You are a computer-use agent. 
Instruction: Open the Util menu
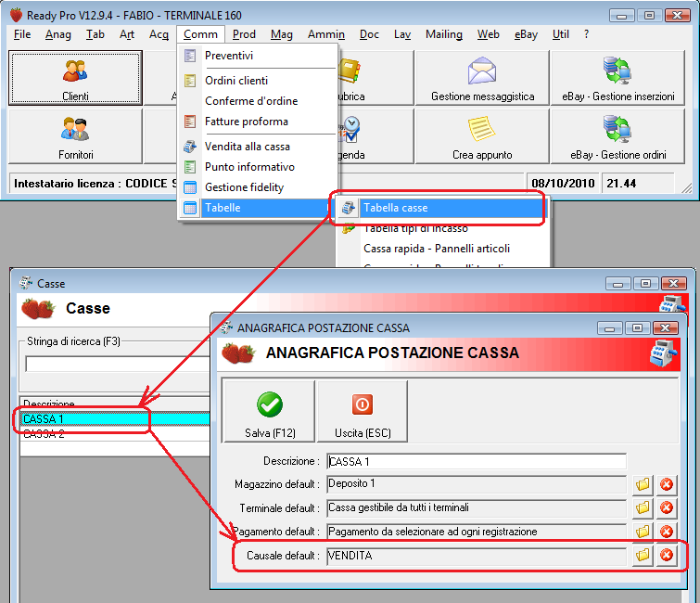561,34
